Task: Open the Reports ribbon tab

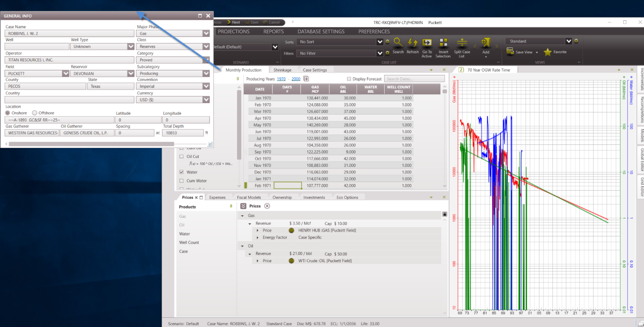Action: pyautogui.click(x=273, y=31)
